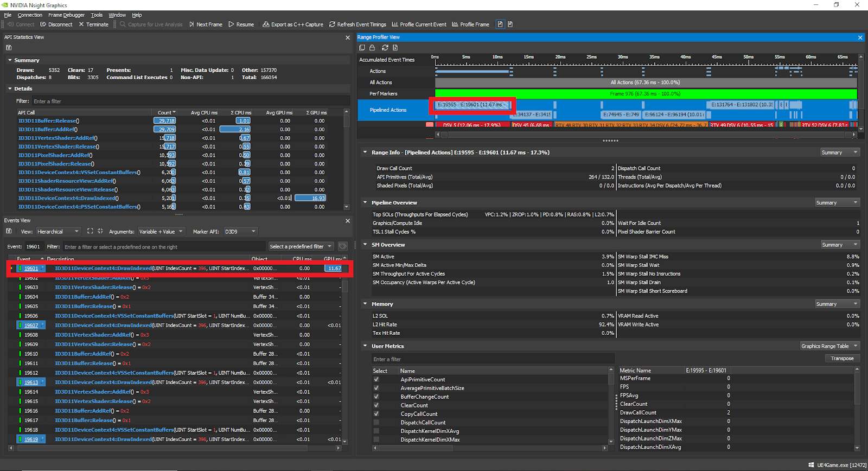Open the Marker API D3D9 dropdown
Image resolution: width=868 pixels, height=471 pixels.
(x=240, y=232)
